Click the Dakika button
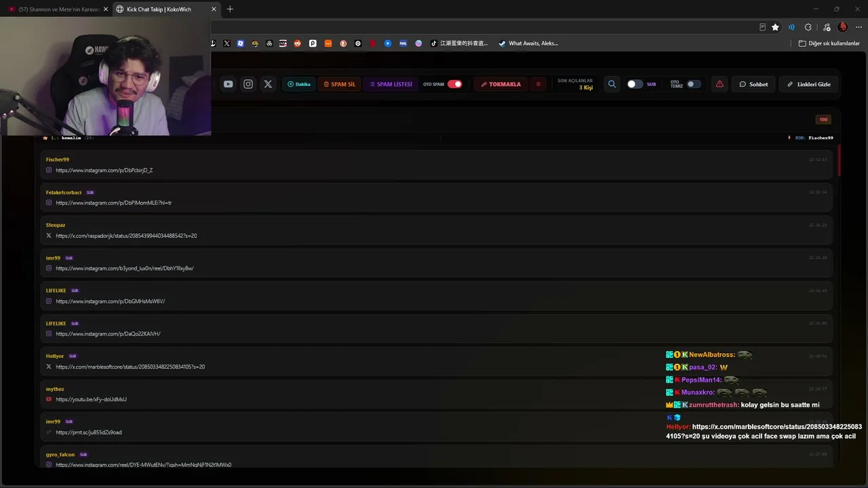Viewport: 868px width, 488px height. 299,84
